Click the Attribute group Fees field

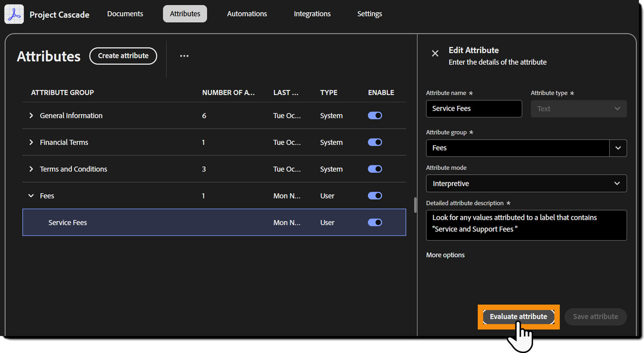coord(518,148)
